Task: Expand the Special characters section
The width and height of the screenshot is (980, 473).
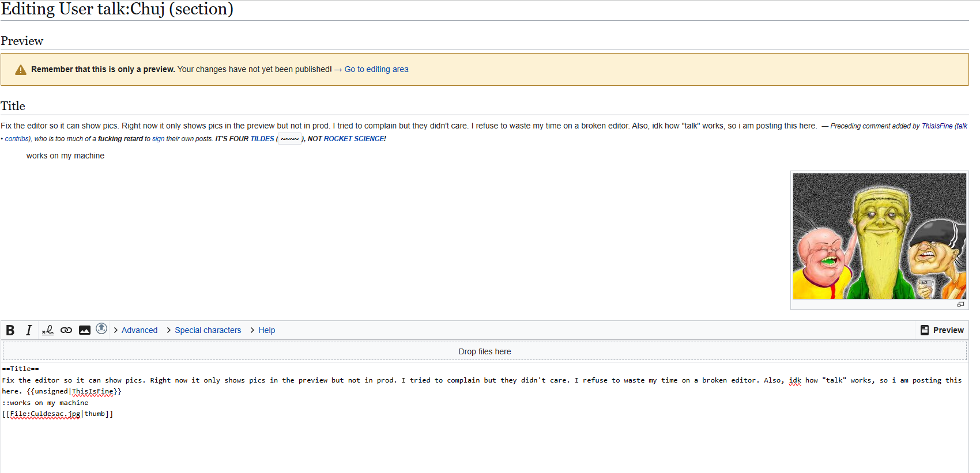Action: coord(208,330)
